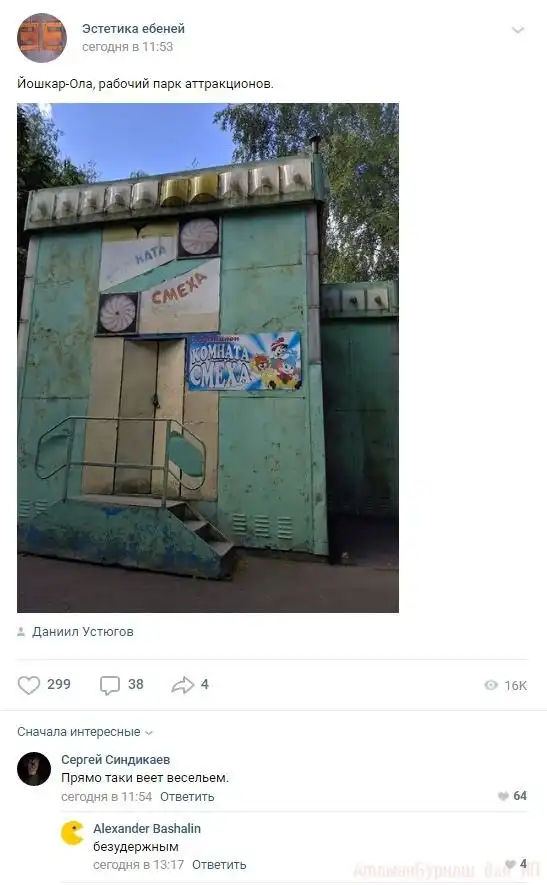Open the Эстетика ебеней community page
The image size is (547, 885).
coord(133,29)
